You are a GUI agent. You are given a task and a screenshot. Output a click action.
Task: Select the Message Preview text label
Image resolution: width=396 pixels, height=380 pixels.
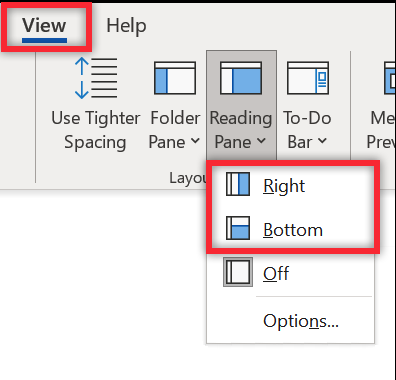coord(381,130)
